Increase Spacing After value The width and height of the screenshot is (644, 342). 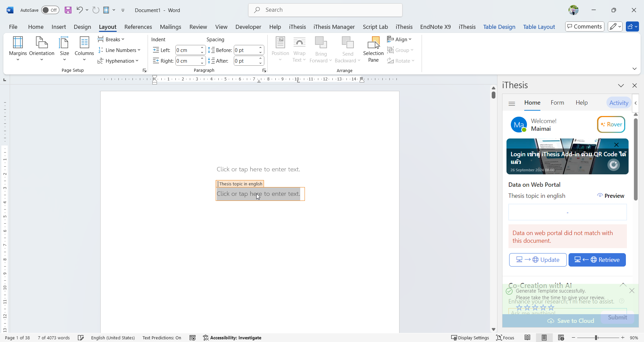[261, 59]
